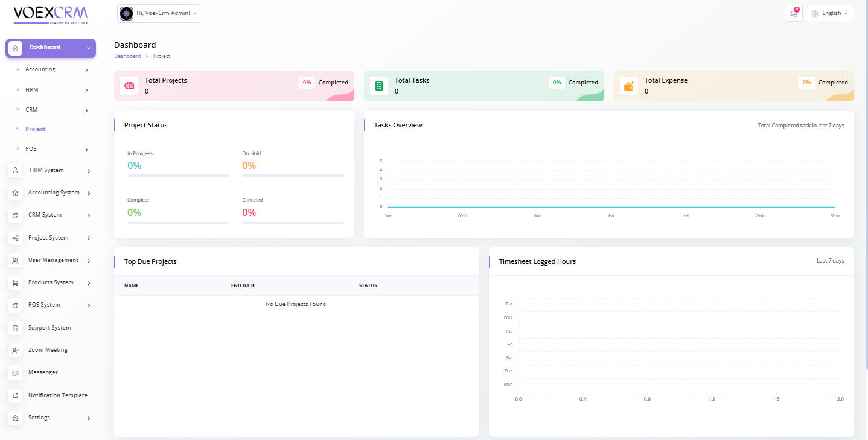868x440 pixels.
Task: Click the Project System share icon
Action: click(16, 238)
